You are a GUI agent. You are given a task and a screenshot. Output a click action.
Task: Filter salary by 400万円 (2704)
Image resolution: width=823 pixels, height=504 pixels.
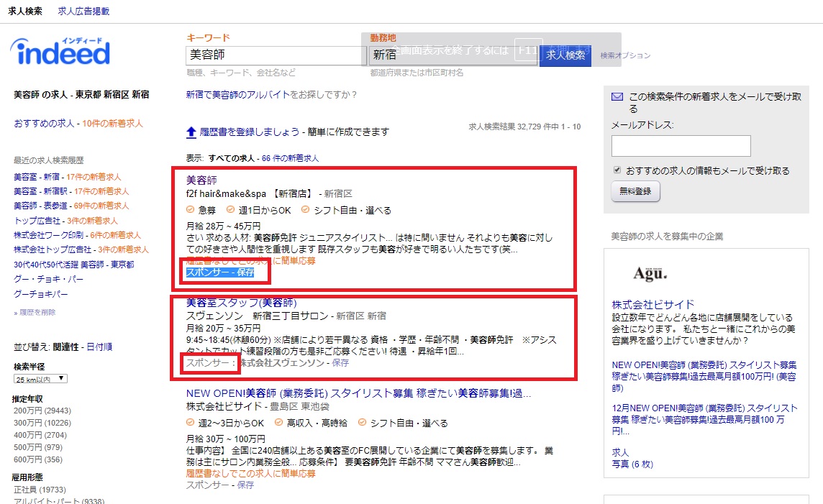tap(40, 435)
